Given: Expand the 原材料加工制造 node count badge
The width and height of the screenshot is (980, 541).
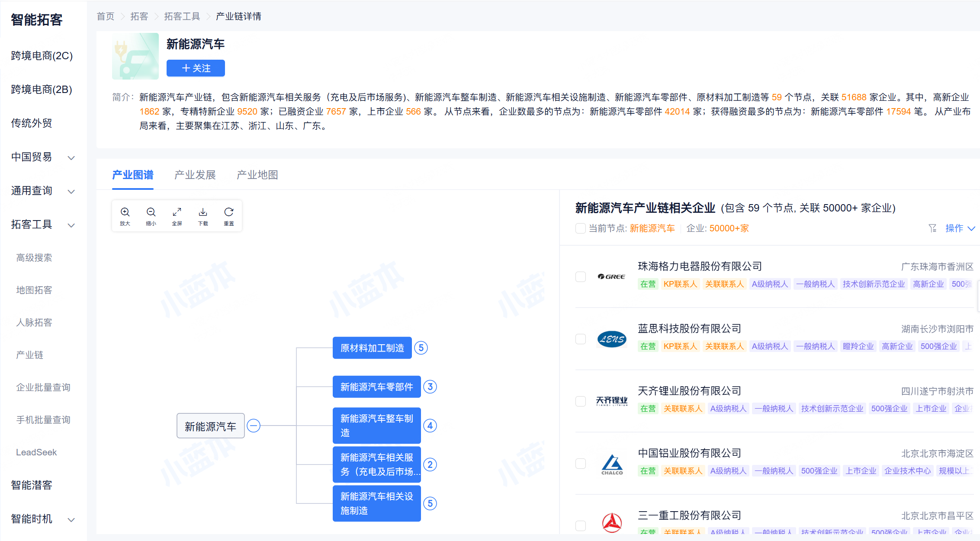Looking at the screenshot, I should click(x=421, y=348).
